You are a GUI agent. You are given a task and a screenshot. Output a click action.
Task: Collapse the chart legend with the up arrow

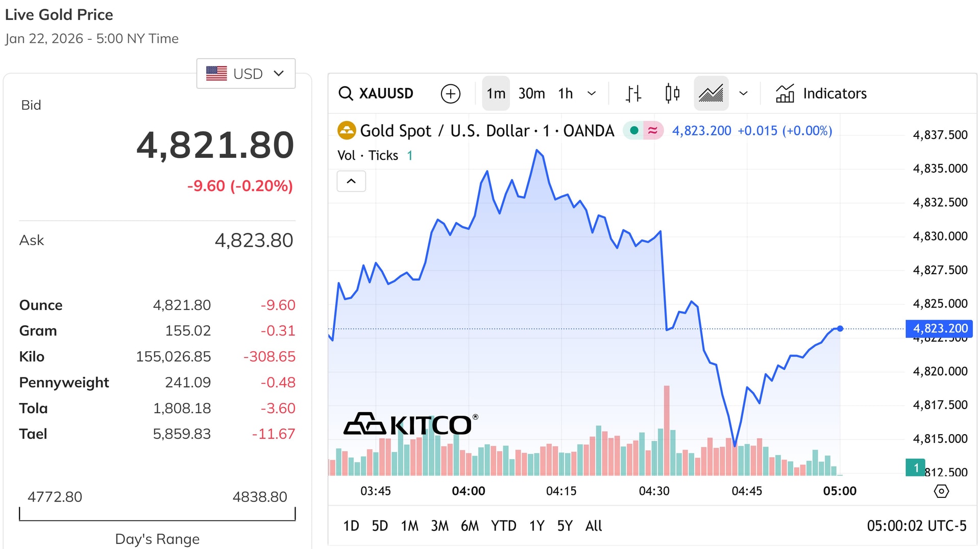(351, 181)
